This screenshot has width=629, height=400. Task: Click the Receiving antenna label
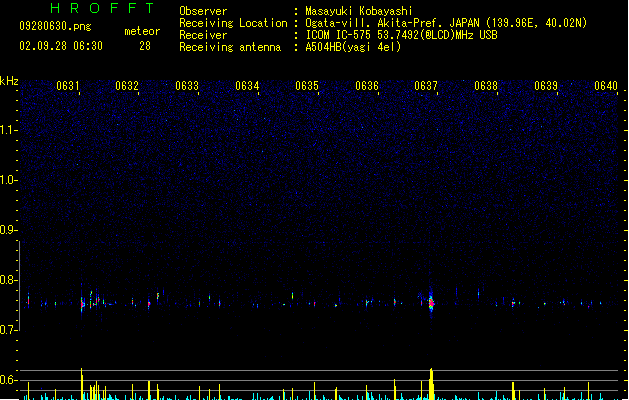click(230, 47)
